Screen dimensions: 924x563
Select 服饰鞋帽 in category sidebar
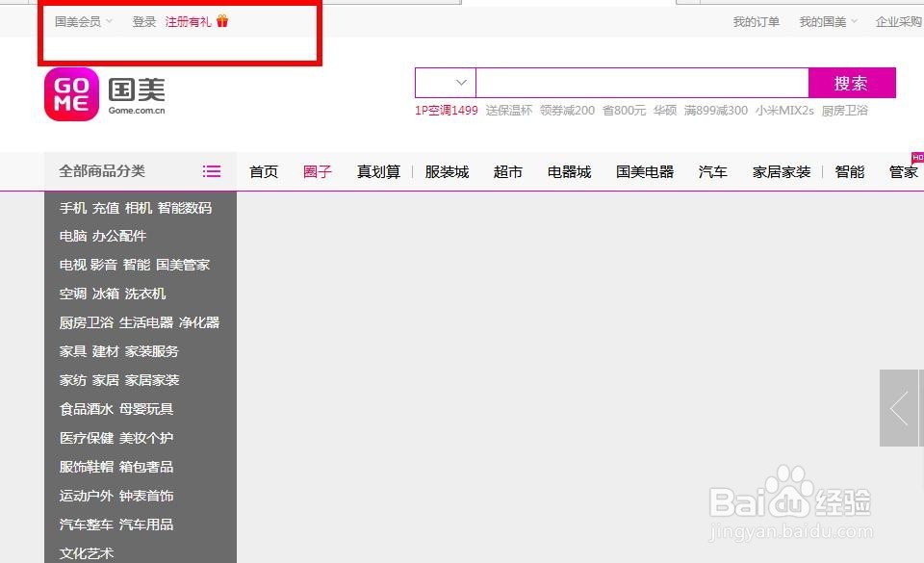(87, 467)
